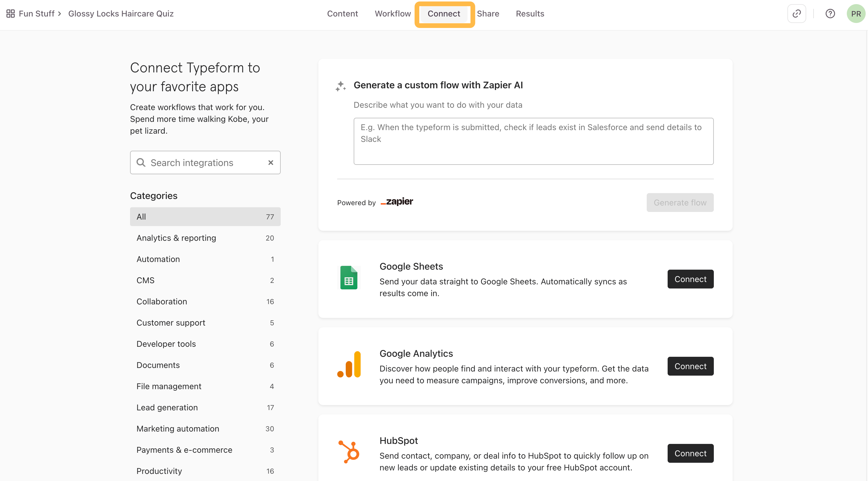
Task: Filter by CMS category
Action: click(x=205, y=281)
